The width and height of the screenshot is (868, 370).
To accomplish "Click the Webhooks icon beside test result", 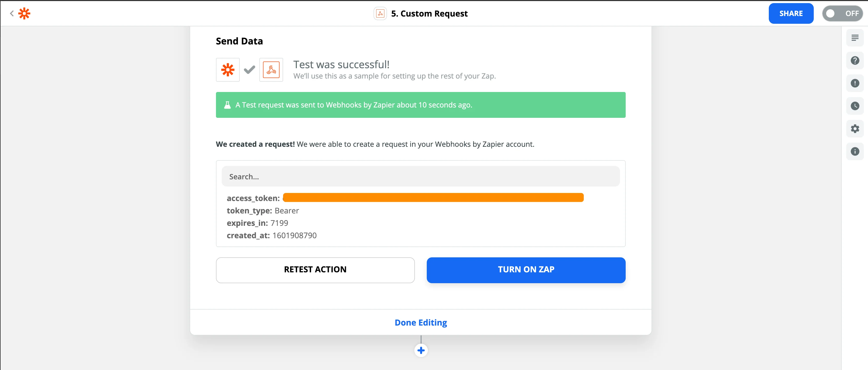I will [271, 70].
